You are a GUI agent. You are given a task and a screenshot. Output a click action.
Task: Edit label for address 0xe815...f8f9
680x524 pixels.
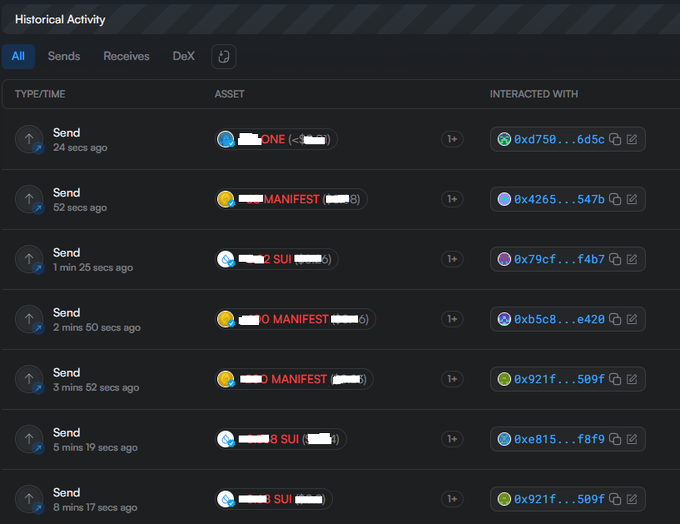tap(632, 439)
